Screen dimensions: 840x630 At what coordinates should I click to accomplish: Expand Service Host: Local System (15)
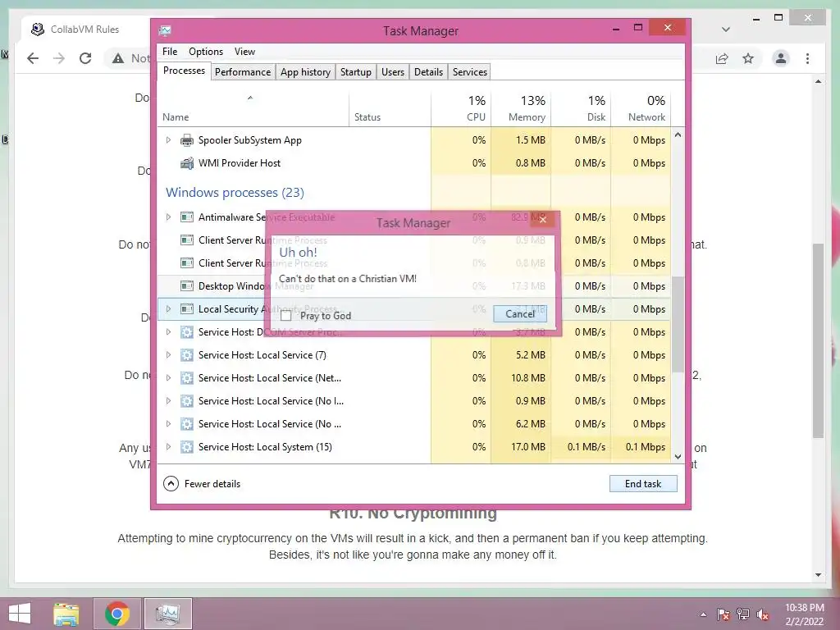pyautogui.click(x=168, y=447)
